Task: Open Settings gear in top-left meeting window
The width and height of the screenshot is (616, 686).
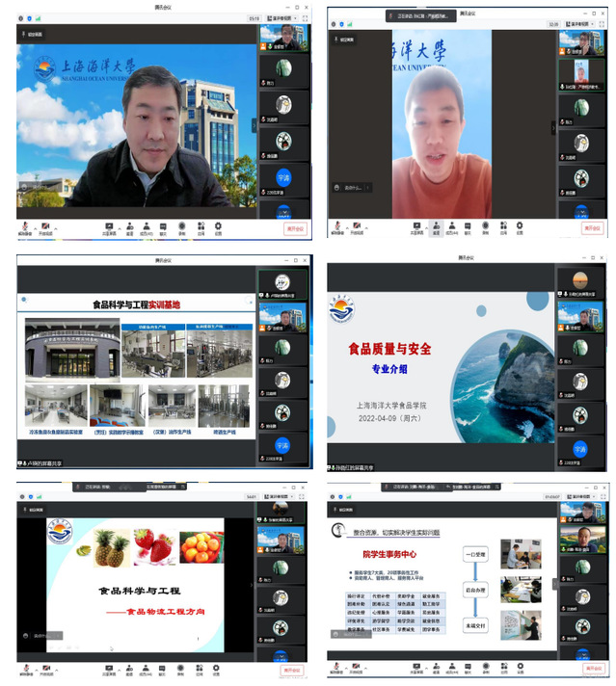Action: (218, 227)
